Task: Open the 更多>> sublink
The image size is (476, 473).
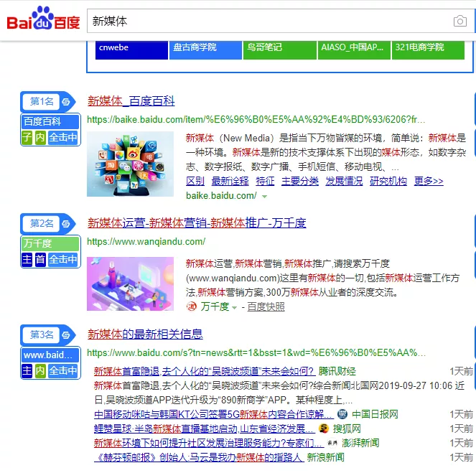Action: click(x=429, y=181)
